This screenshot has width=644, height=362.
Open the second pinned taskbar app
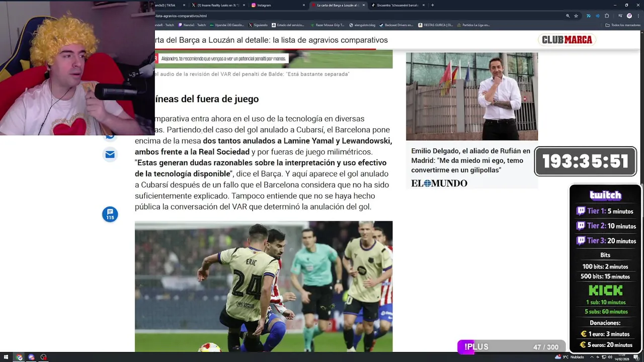tap(31, 357)
